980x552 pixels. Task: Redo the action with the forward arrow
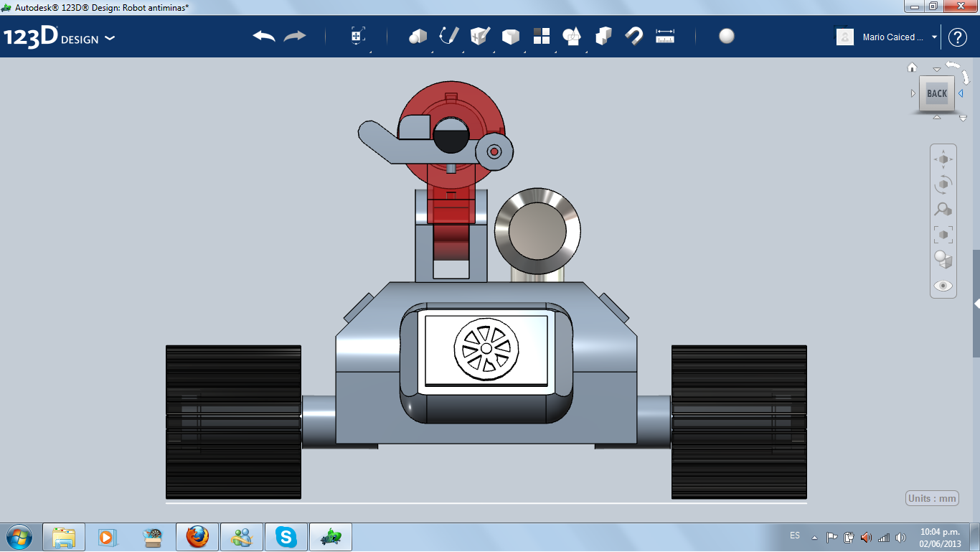[x=295, y=36]
